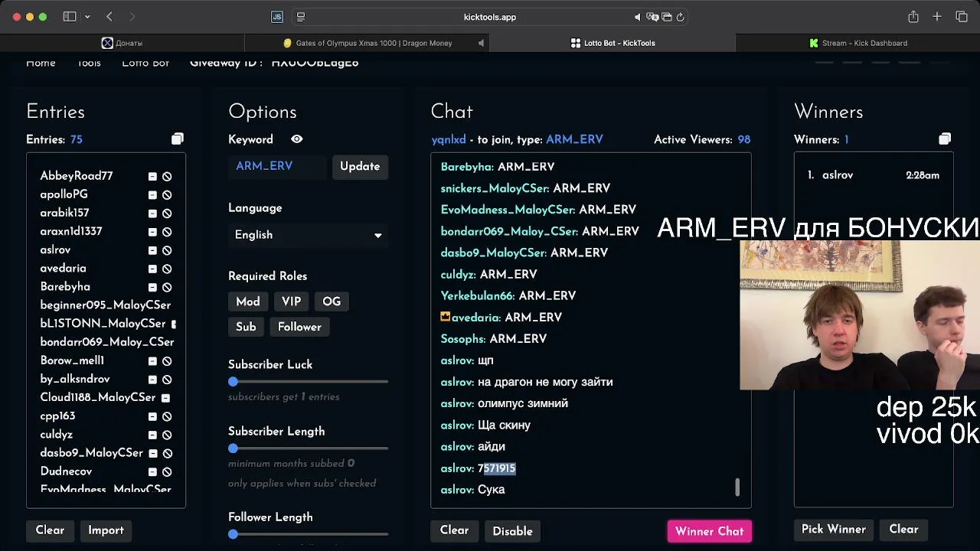Ban cpp163 with the block icon
The height and width of the screenshot is (551, 980).
pos(167,416)
